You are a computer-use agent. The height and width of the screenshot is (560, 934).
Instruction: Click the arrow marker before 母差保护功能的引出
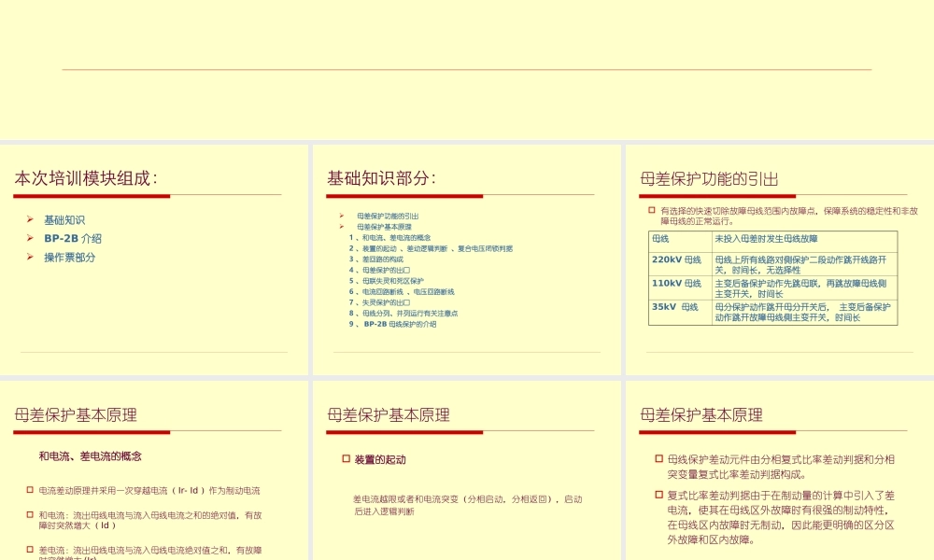point(341,216)
